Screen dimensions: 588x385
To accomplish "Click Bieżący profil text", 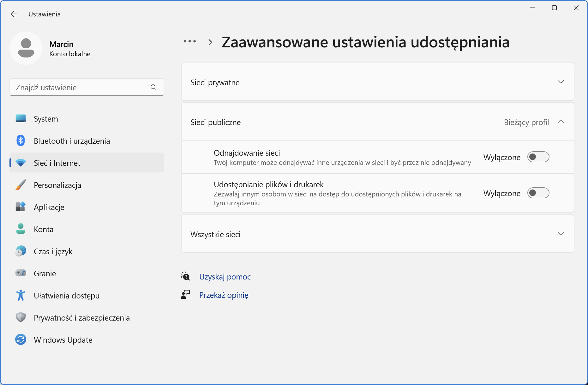I will click(526, 122).
